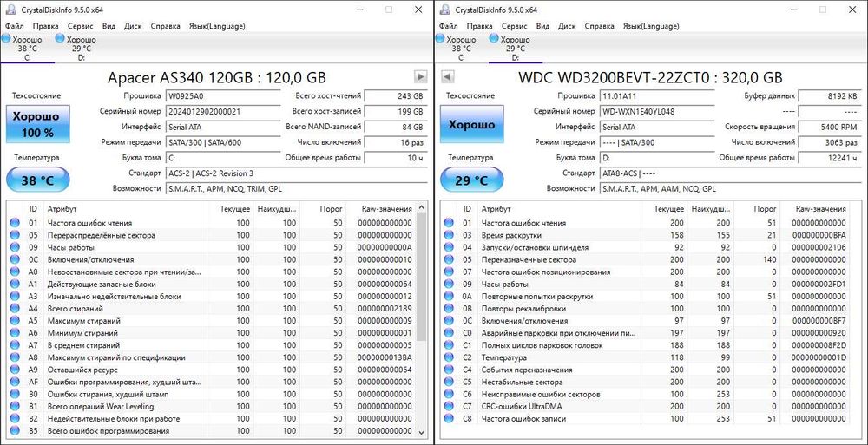This screenshot has width=868, height=445.
Task: Click status icon for Частота ошибок чтения in Apacer window
Action: (15, 223)
